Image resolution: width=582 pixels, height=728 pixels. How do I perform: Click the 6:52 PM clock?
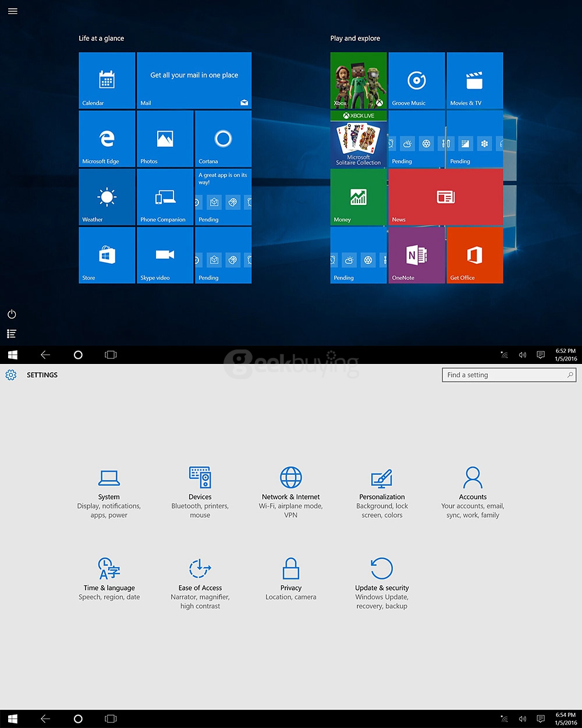pyautogui.click(x=566, y=355)
